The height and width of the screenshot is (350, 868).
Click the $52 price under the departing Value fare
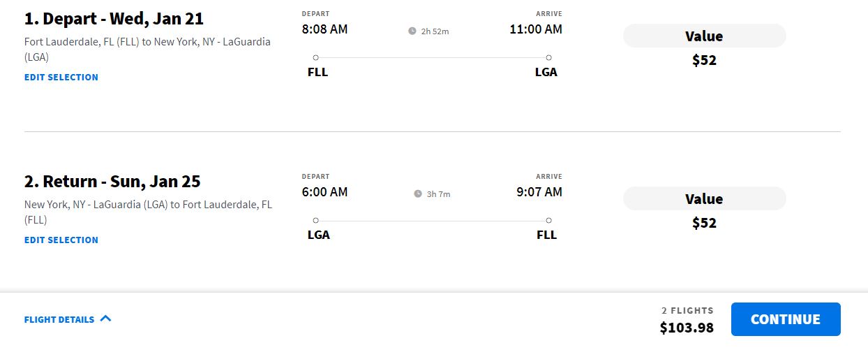(704, 61)
